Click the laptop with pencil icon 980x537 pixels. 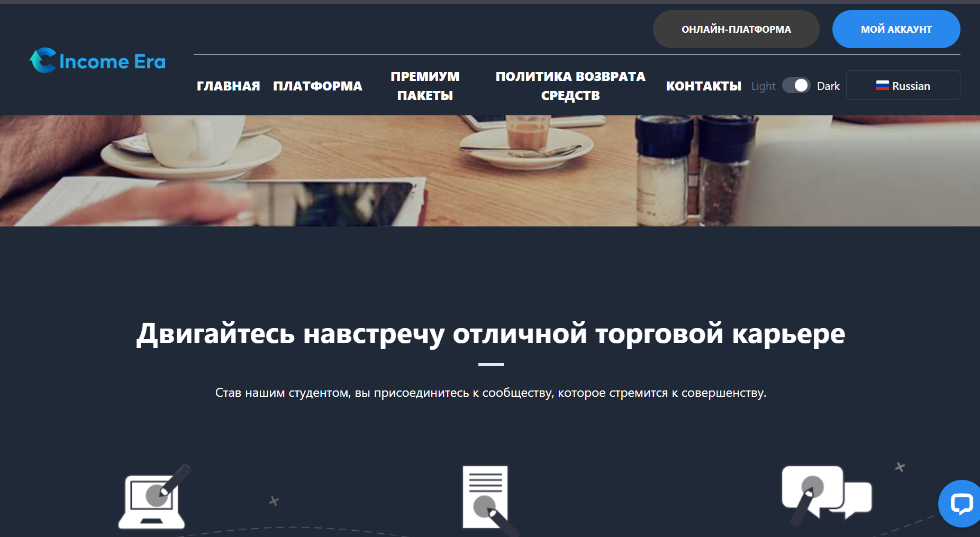153,497
